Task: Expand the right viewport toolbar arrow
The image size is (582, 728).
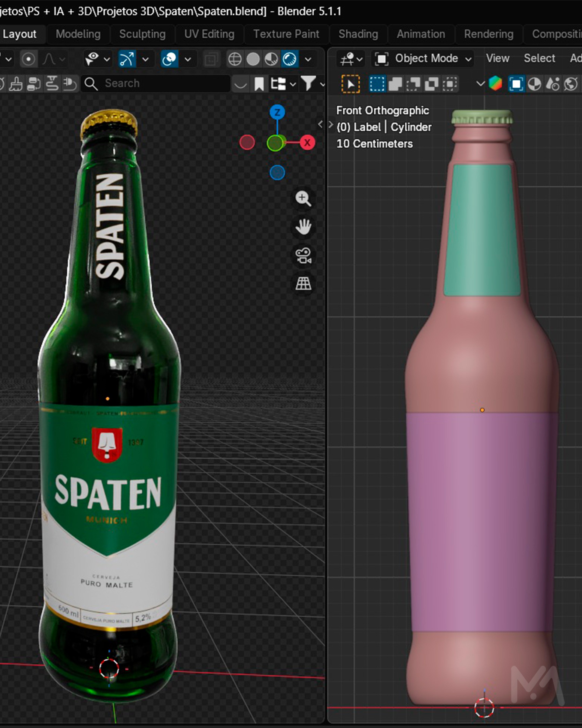Action: pyautogui.click(x=331, y=125)
